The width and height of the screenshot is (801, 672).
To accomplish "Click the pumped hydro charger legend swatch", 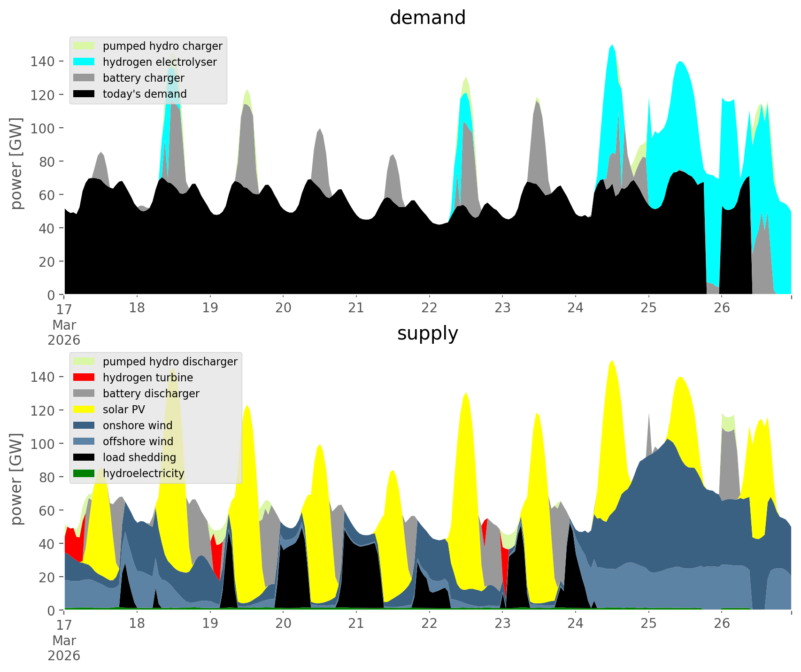I will pyautogui.click(x=84, y=46).
